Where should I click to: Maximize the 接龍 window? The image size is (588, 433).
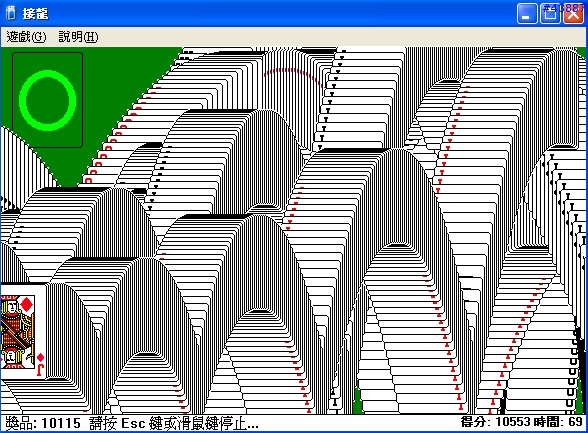point(550,13)
